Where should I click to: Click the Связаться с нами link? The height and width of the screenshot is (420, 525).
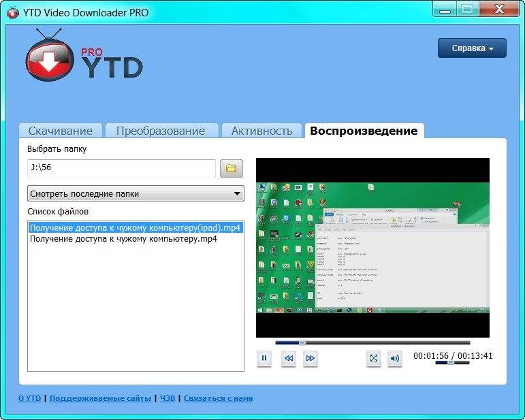pyautogui.click(x=219, y=398)
